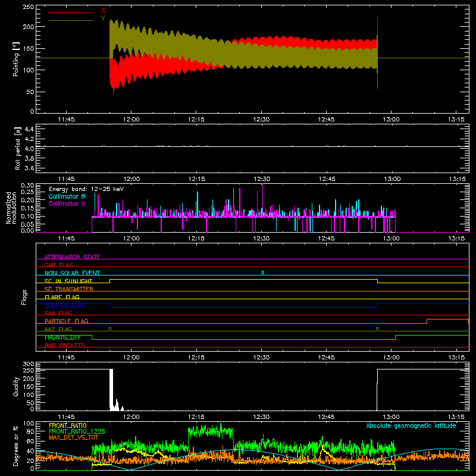Viewport: 476px width, 476px height.
Task: Click the MAX_DET_VS_TOT legend label
Action: coord(74,437)
